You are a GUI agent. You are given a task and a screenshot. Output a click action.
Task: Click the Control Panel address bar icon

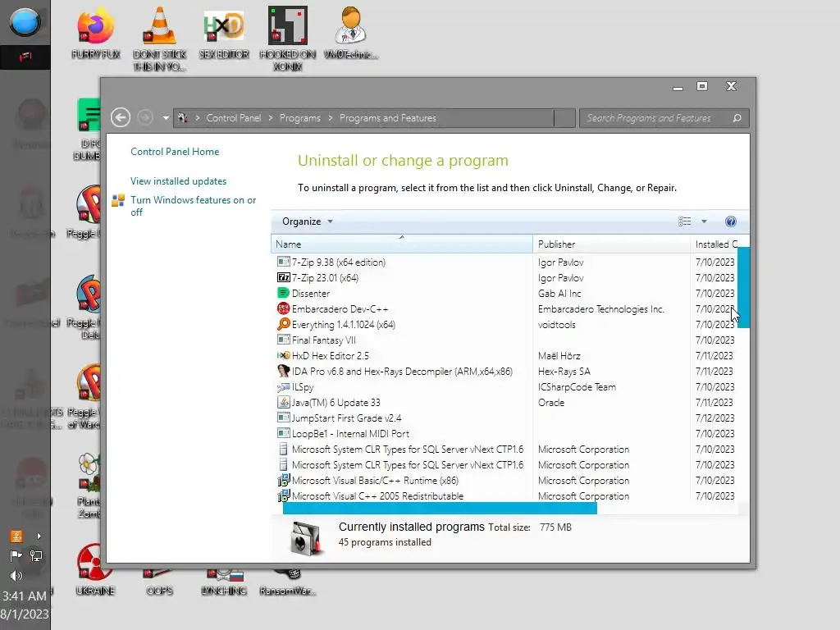pyautogui.click(x=183, y=118)
